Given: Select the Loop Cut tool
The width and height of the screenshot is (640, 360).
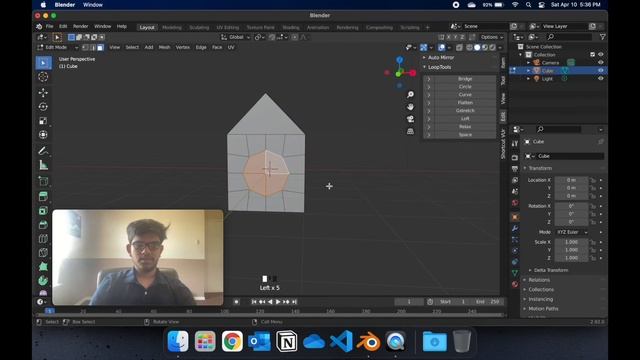Looking at the screenshot, I should click(x=43, y=239).
